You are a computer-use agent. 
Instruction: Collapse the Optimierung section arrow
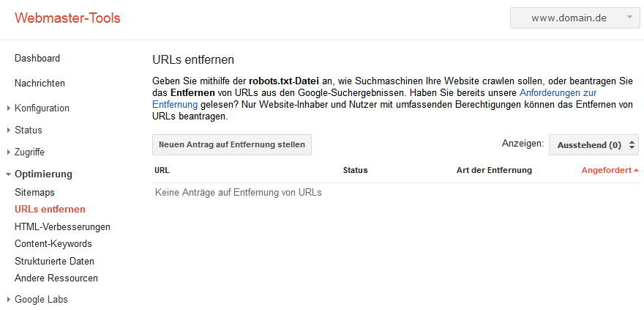(8, 174)
